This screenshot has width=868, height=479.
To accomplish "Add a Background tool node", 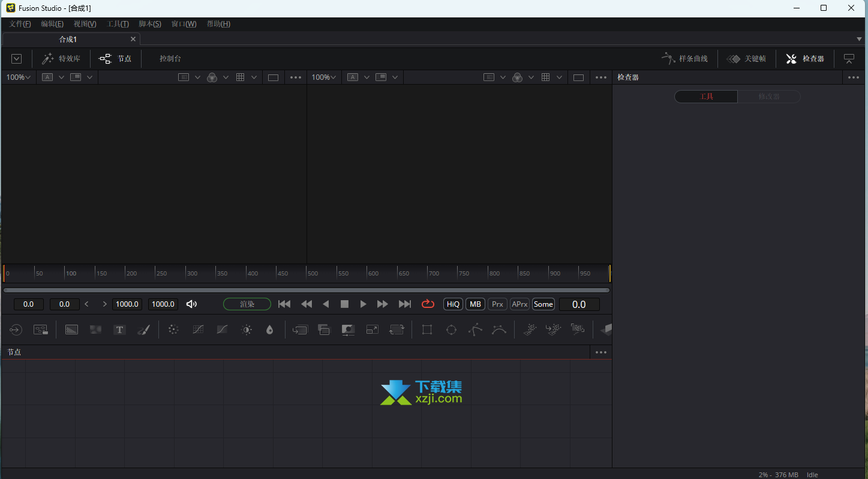I will click(71, 330).
